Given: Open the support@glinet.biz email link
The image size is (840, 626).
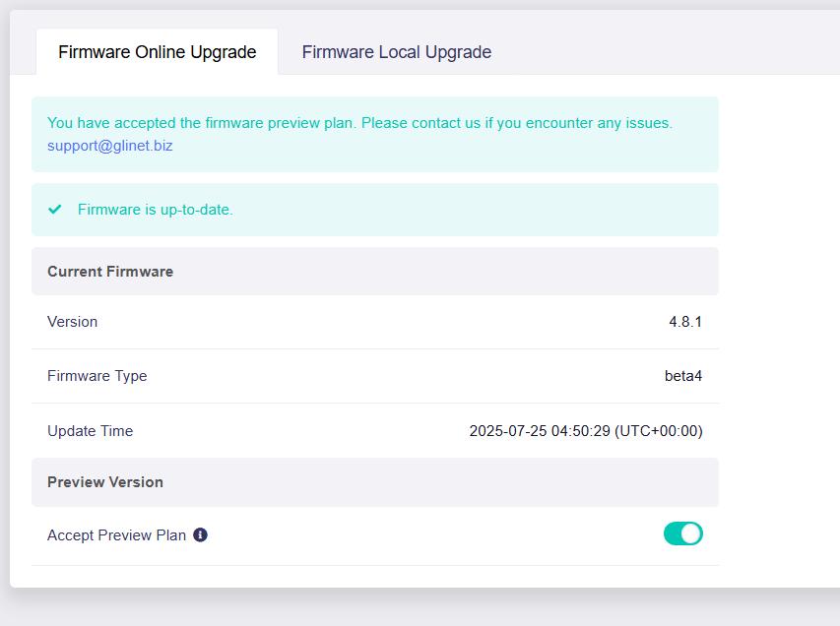Looking at the screenshot, I should tap(109, 146).
